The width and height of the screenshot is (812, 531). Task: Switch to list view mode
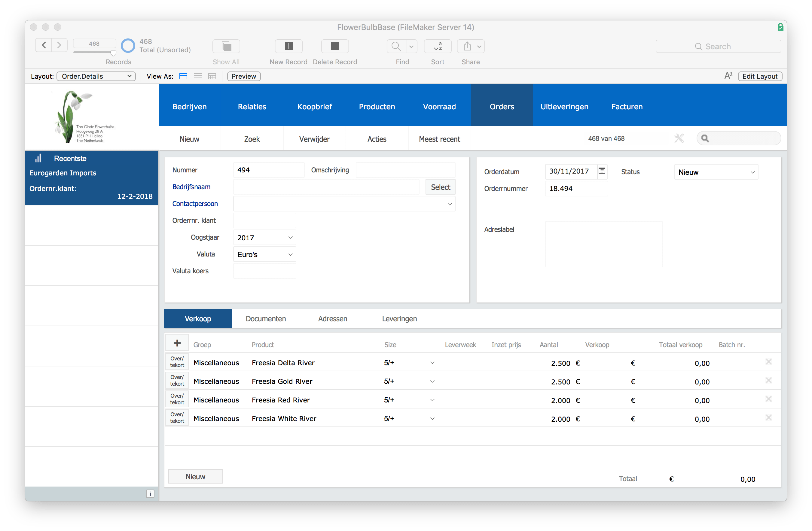tap(197, 76)
